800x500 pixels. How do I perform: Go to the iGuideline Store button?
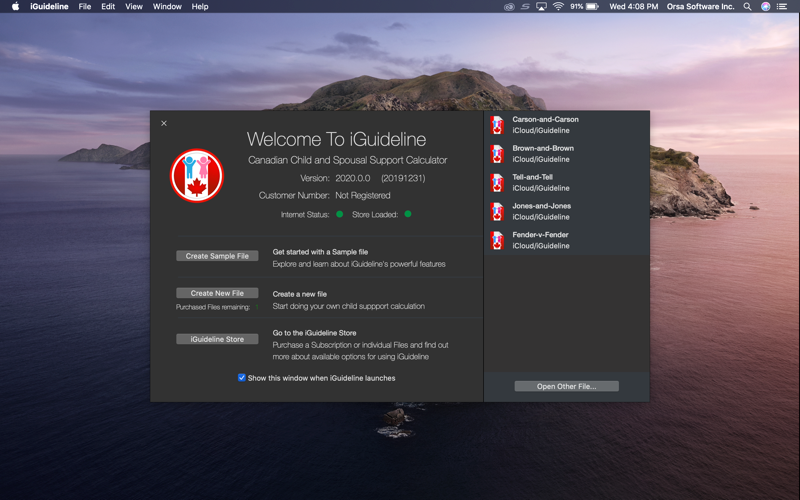tap(217, 339)
